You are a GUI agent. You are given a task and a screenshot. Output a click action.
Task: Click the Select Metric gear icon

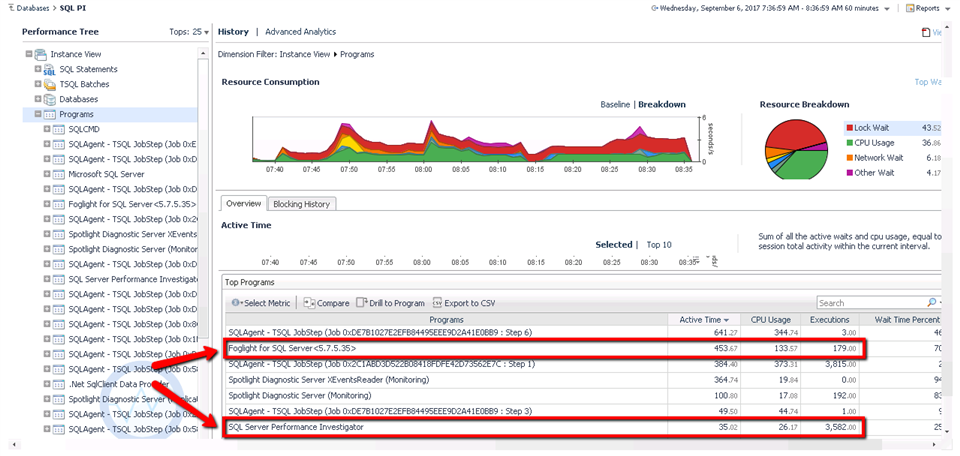(x=236, y=303)
